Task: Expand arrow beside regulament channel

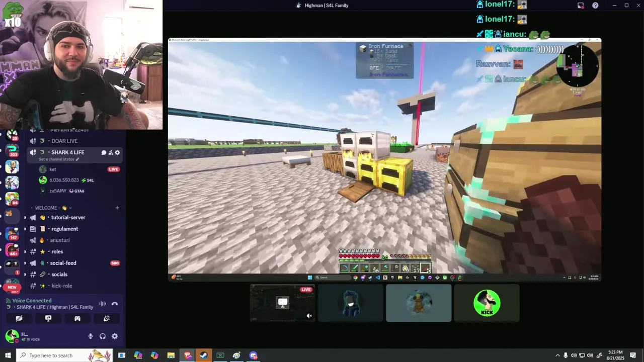Action: [25, 229]
